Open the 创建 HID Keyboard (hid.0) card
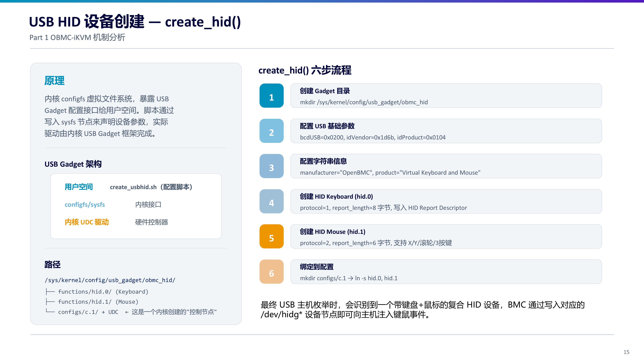 (446, 201)
